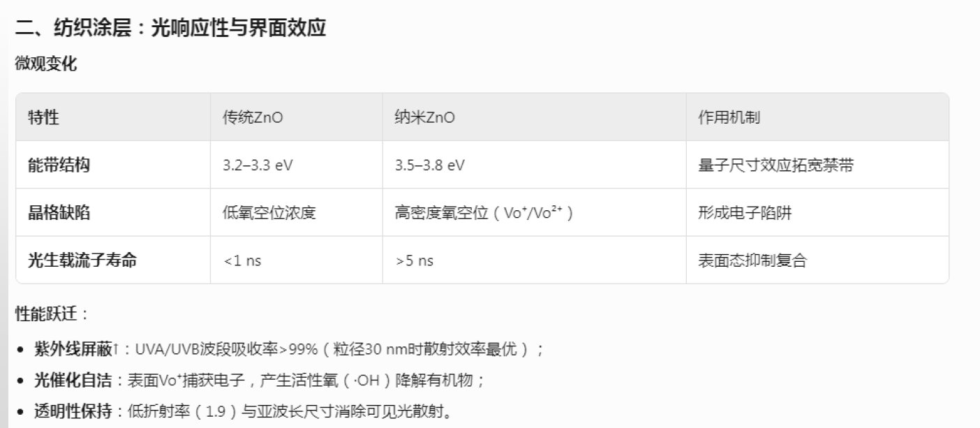Select the 作用机制 column header
This screenshot has height=428, width=980.
[729, 117]
